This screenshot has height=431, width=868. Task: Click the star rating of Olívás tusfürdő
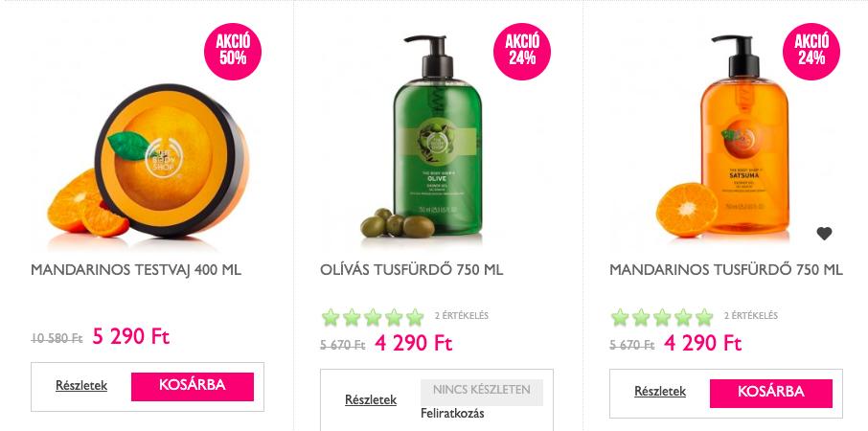(373, 317)
